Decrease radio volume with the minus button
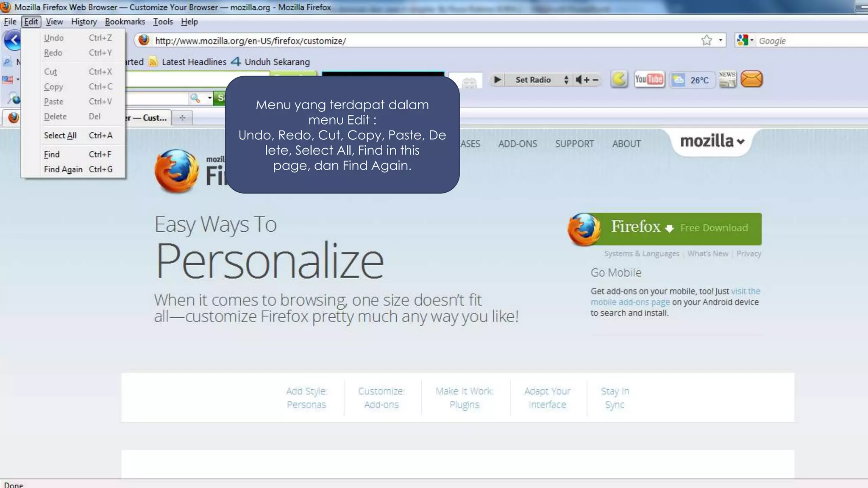868x488 pixels. click(595, 80)
